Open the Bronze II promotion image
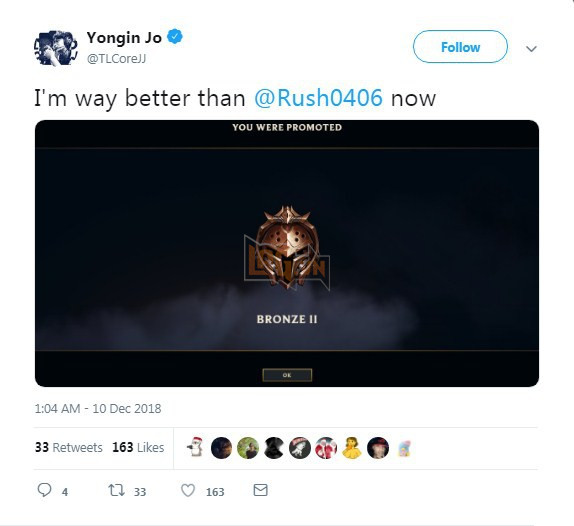 point(287,253)
